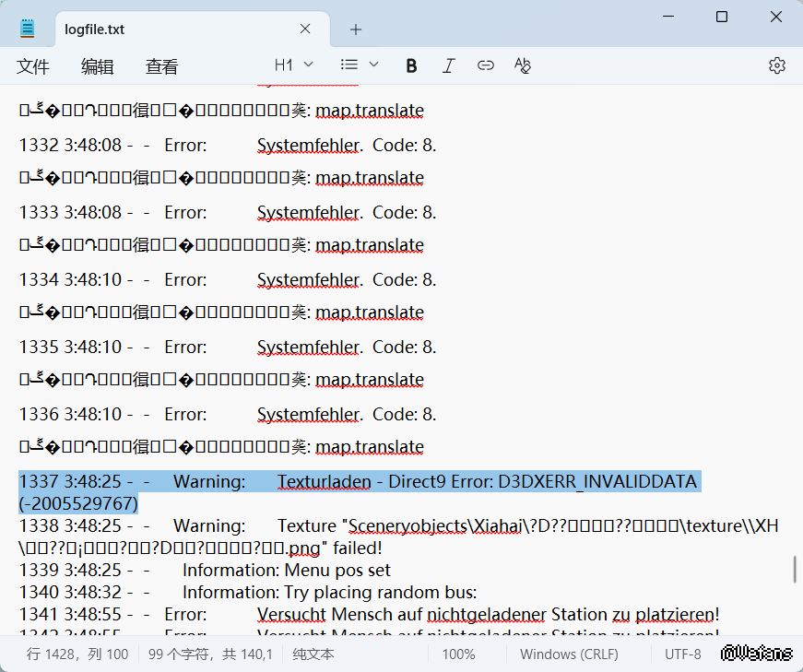Viewport: 803px width, 672px height.
Task: Open the 文件 menu
Action: [33, 66]
